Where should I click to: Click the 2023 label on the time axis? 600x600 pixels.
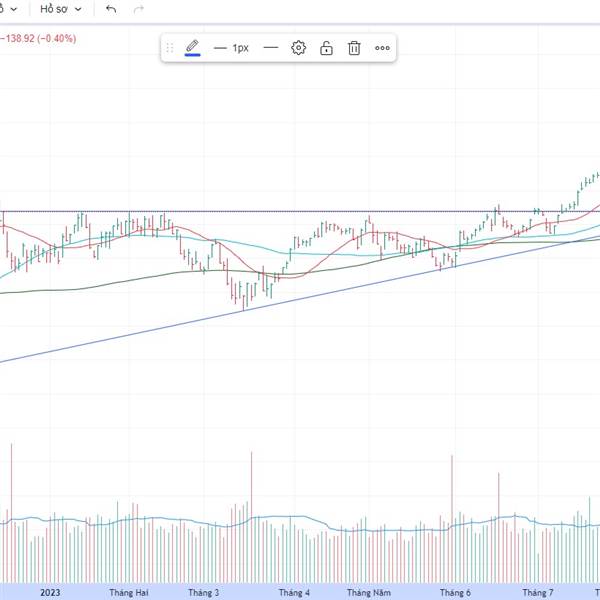point(51,592)
